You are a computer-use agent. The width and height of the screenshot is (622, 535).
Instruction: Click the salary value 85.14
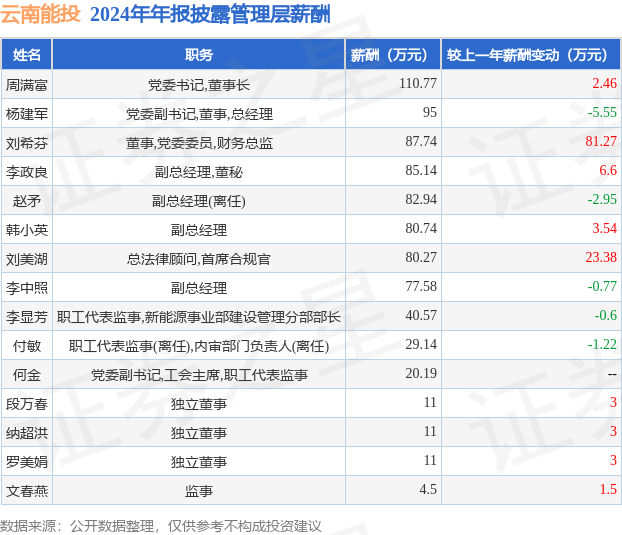[421, 170]
